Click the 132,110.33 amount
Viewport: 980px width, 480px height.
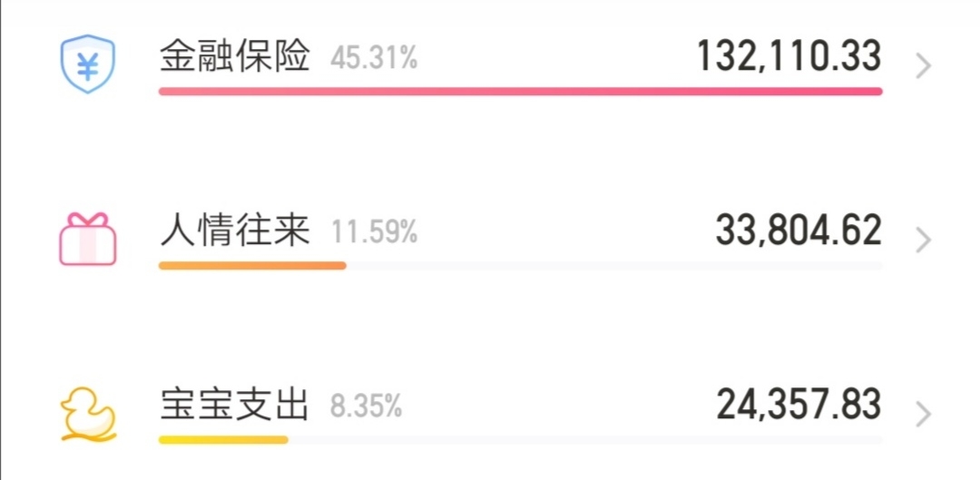789,56
